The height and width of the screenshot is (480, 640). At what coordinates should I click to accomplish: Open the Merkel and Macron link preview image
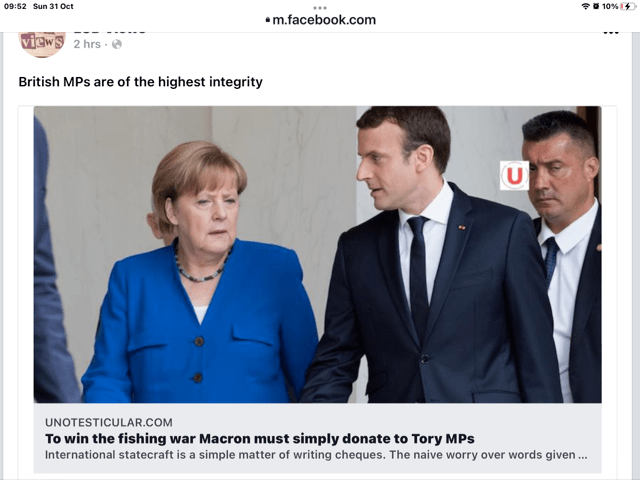317,254
